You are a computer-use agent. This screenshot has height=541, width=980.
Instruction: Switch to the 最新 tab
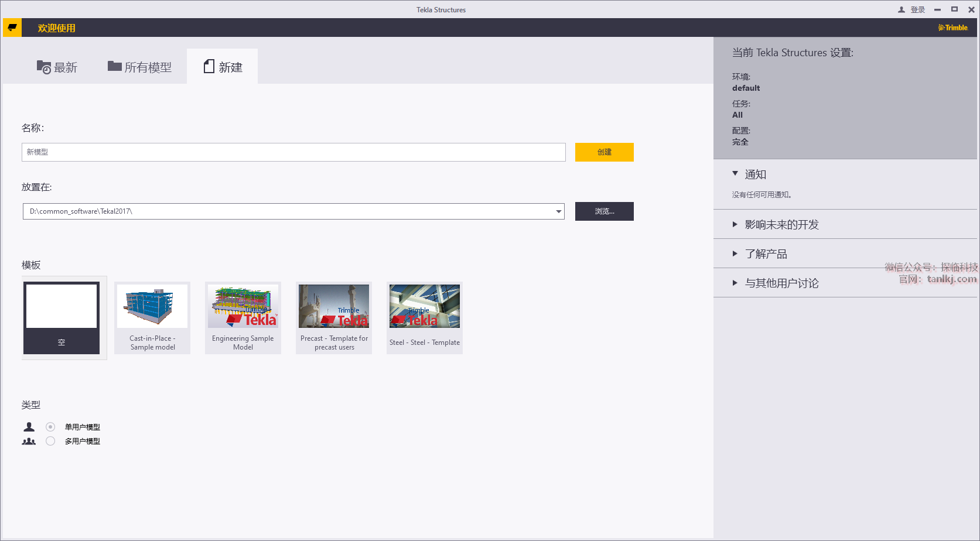coord(57,67)
